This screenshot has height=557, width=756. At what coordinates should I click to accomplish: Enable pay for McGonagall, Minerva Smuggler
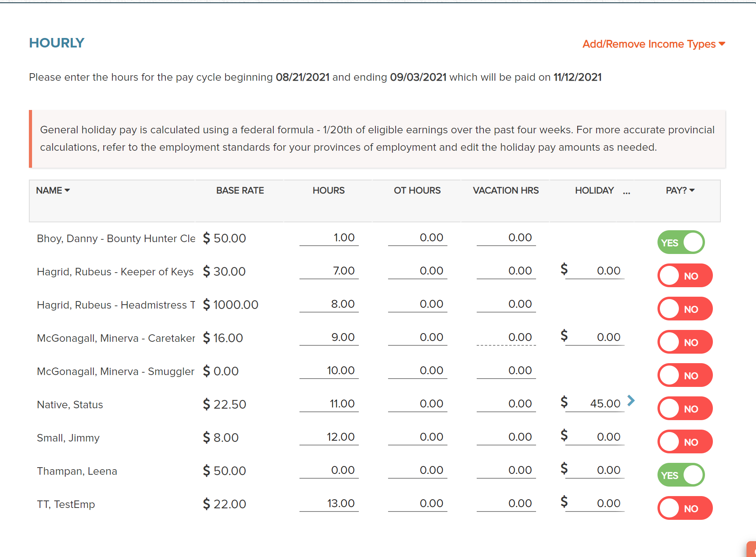685,375
